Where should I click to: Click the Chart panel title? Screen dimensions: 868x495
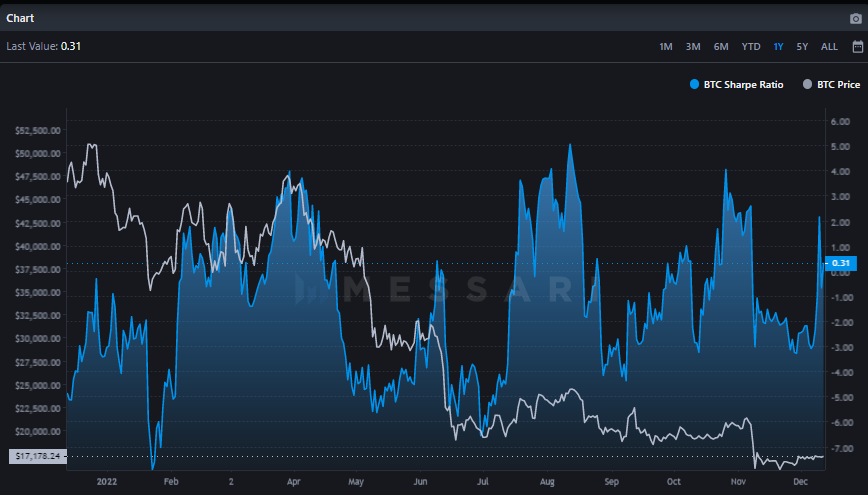(20, 18)
